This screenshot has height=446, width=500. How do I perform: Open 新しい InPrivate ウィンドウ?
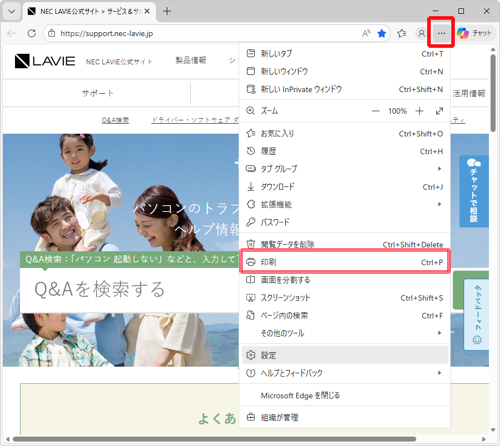point(345,89)
